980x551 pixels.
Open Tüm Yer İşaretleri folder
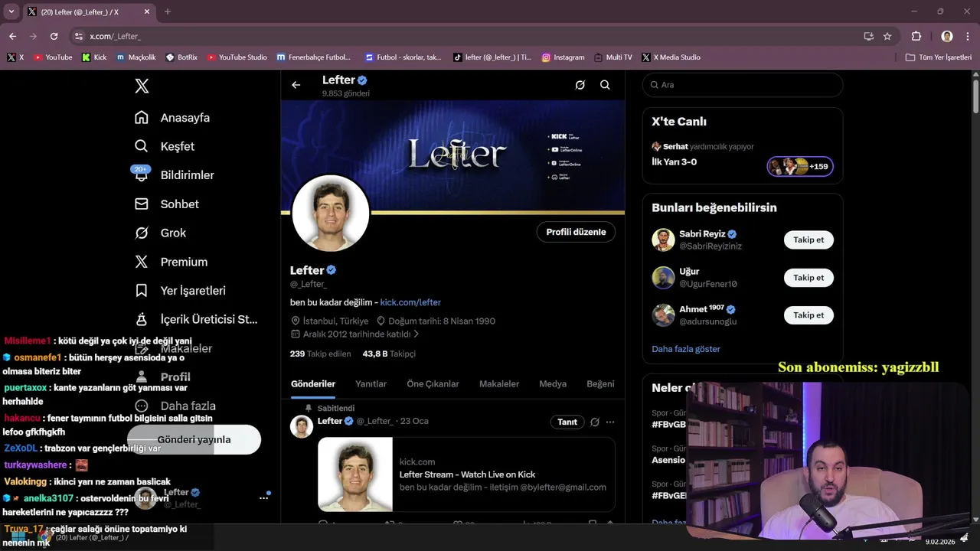pyautogui.click(x=938, y=57)
